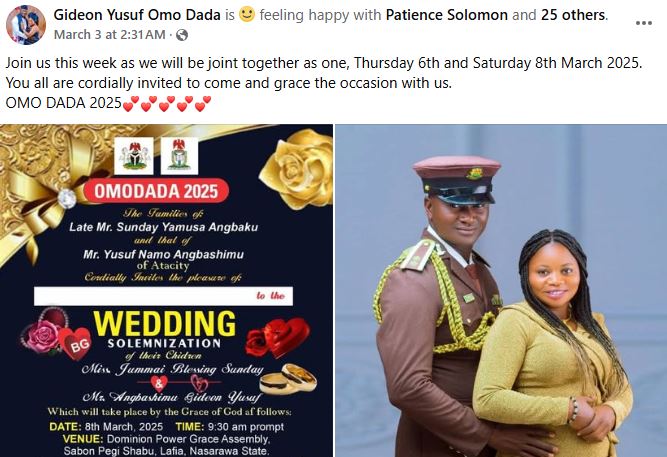The image size is (667, 457).
Task: Open Gideon Yusuf Omo Dada's profile picture
Action: 26,25
